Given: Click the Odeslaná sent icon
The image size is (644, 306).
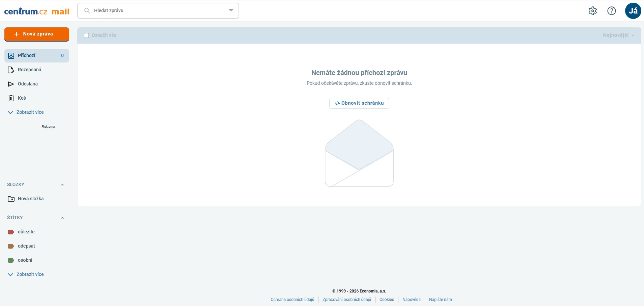Looking at the screenshot, I should pyautogui.click(x=11, y=84).
